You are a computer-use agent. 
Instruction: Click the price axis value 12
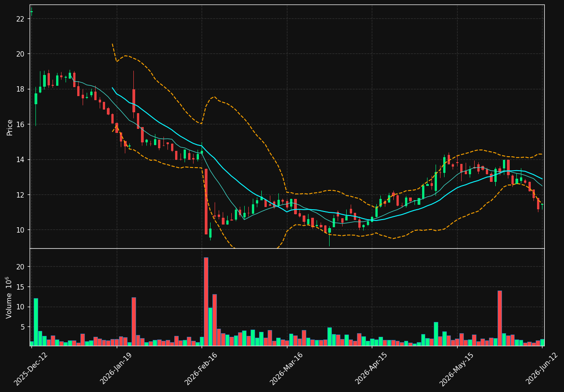(20, 195)
